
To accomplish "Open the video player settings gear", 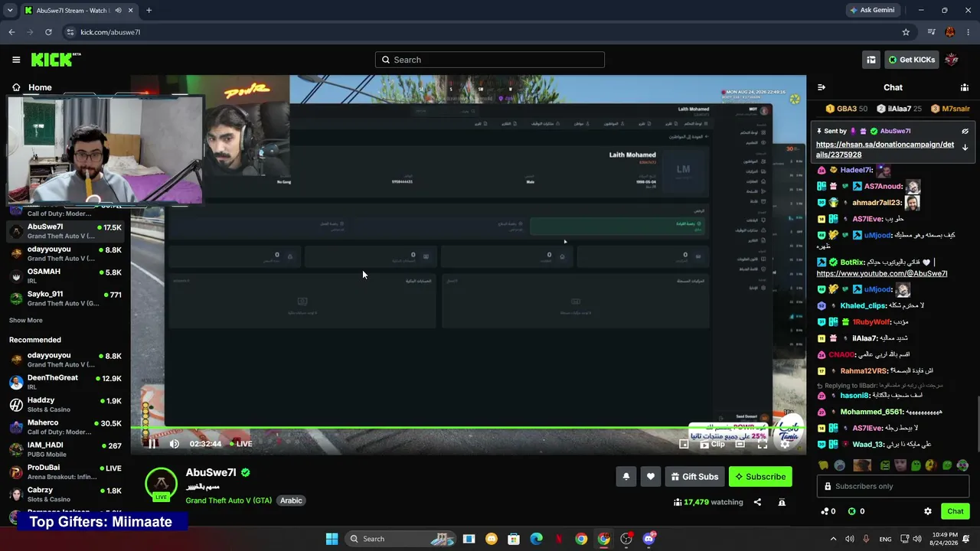I will pyautogui.click(x=785, y=444).
